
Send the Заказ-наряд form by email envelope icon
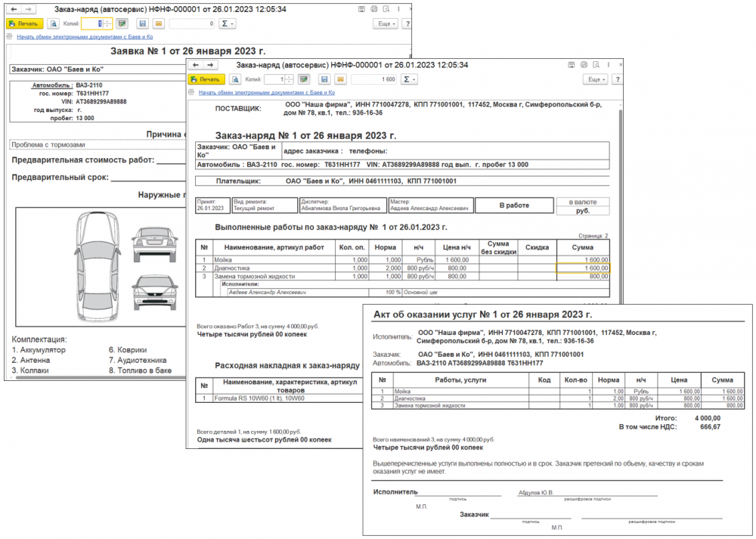(x=340, y=79)
